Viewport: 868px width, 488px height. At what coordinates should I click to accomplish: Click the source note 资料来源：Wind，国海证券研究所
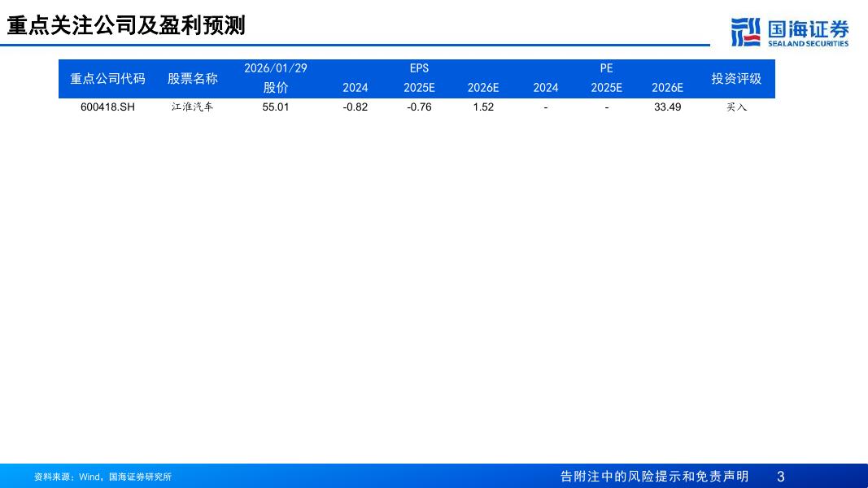pos(103,477)
